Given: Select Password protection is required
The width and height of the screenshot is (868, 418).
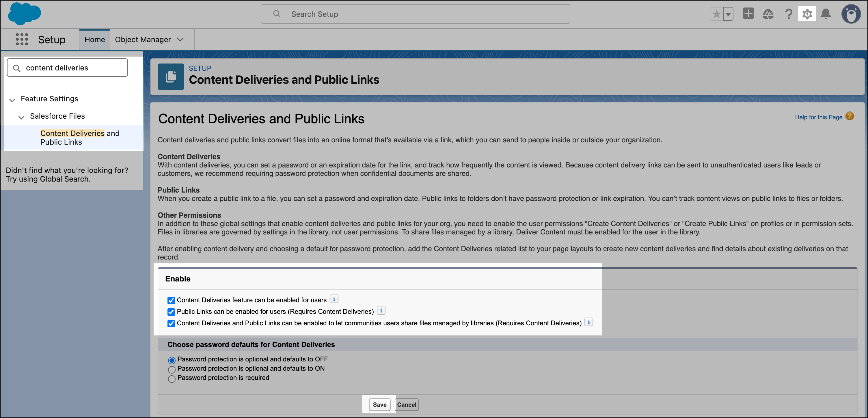Looking at the screenshot, I should [x=172, y=378].
